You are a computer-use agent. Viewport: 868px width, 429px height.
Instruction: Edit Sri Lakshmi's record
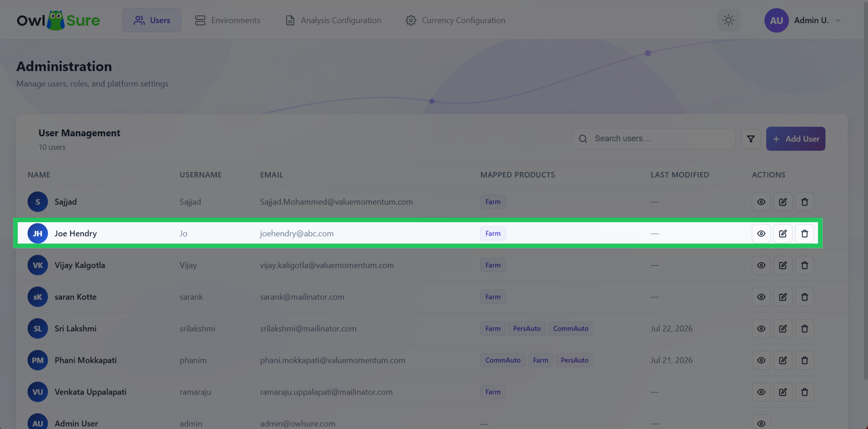(783, 329)
